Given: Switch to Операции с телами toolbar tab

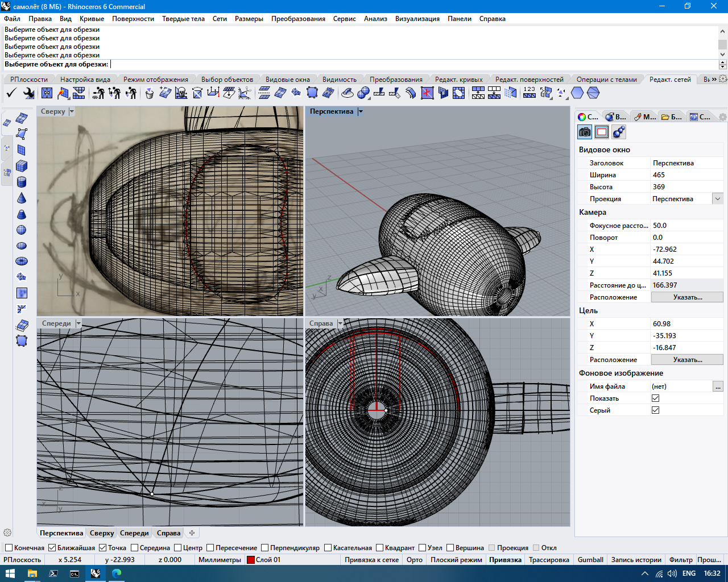Looking at the screenshot, I should click(606, 80).
